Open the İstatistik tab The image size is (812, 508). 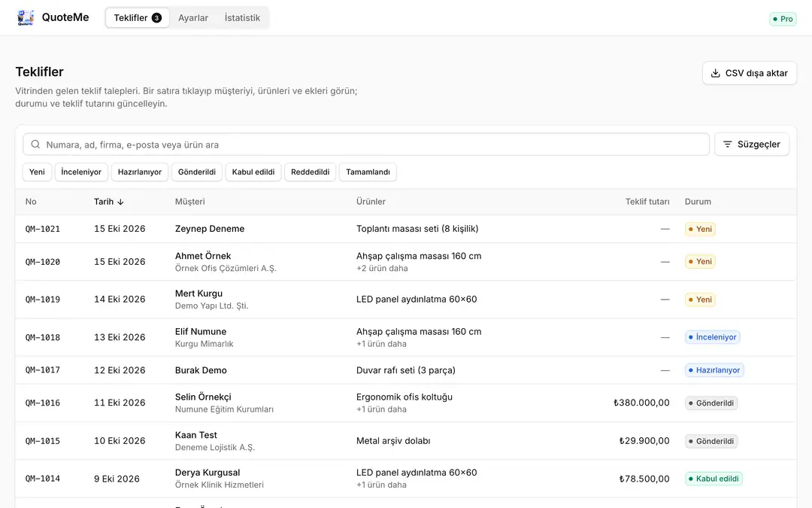[x=242, y=17]
